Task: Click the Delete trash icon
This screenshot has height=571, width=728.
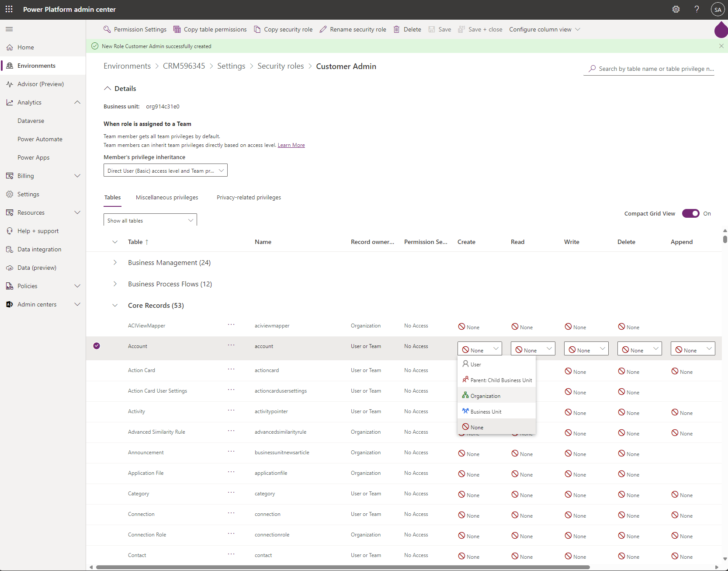Action: pos(396,29)
